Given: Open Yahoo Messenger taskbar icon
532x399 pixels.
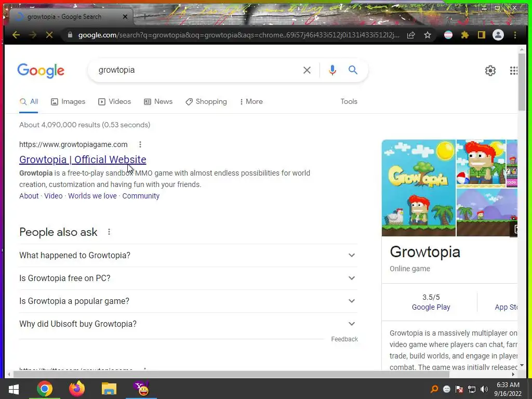Looking at the screenshot, I should click(141, 389).
